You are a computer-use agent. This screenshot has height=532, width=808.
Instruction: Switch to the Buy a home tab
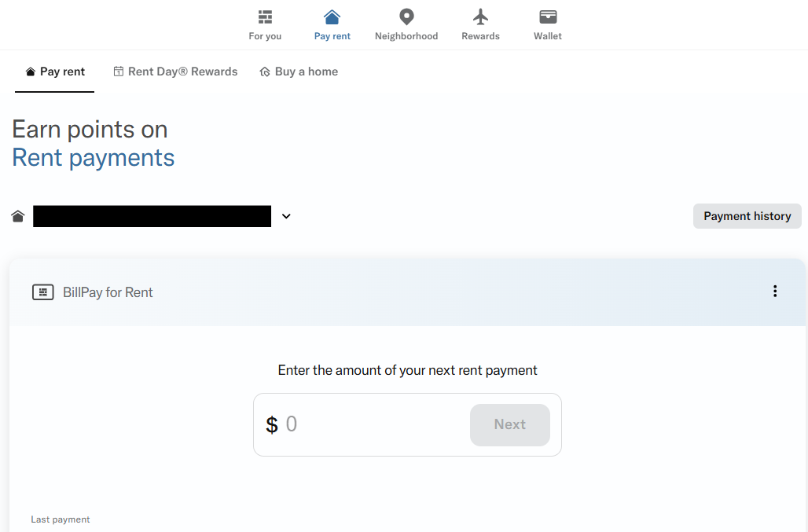[299, 72]
